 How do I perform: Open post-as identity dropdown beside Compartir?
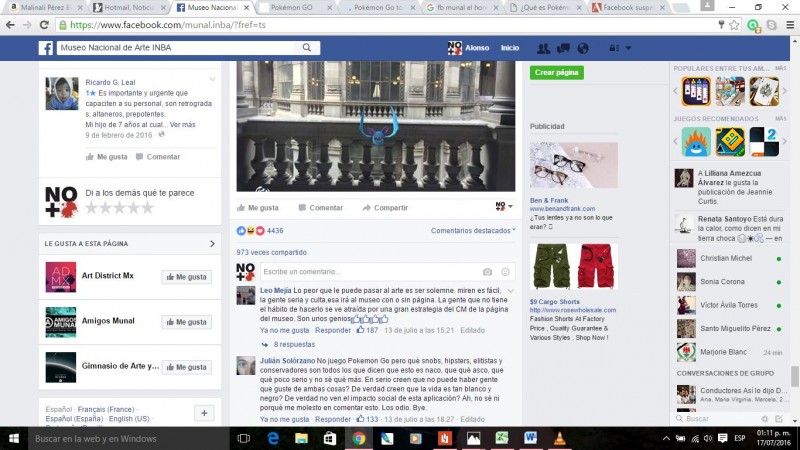504,206
